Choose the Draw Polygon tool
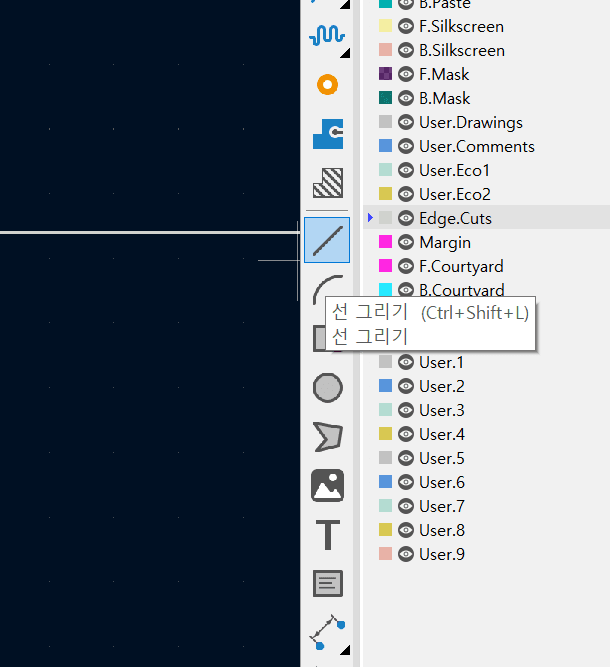This screenshot has height=667, width=610. 327,436
